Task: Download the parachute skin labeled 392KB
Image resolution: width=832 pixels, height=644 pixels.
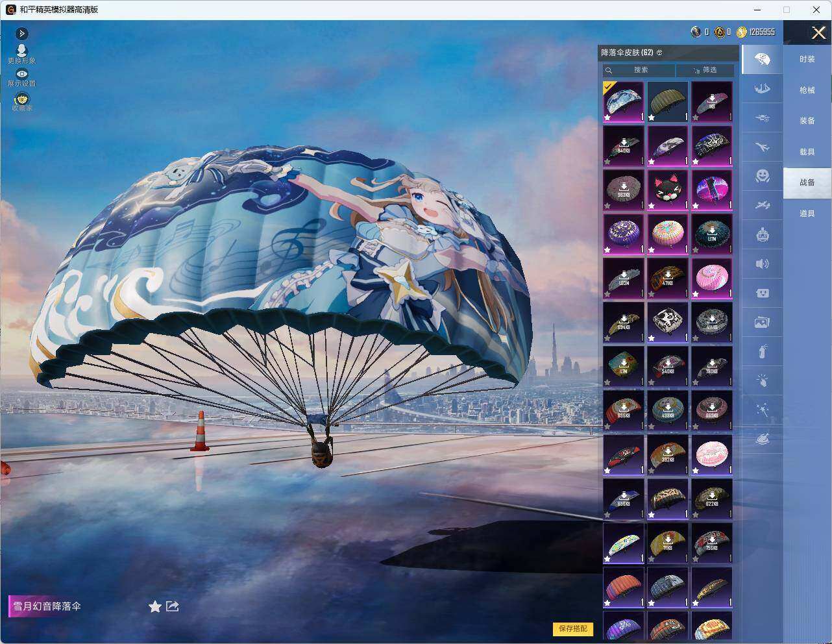Action: tap(668, 455)
